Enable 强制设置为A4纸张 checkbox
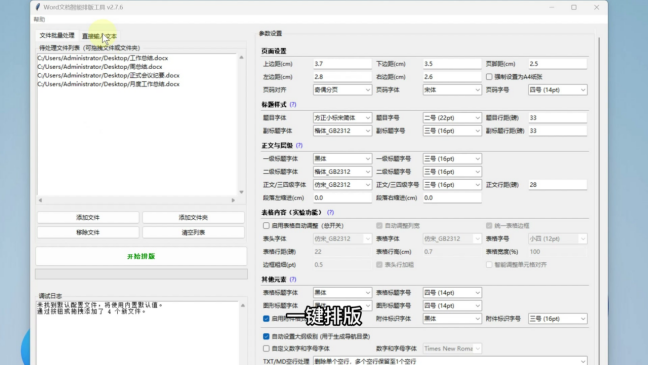The height and width of the screenshot is (365, 648). pos(489,77)
